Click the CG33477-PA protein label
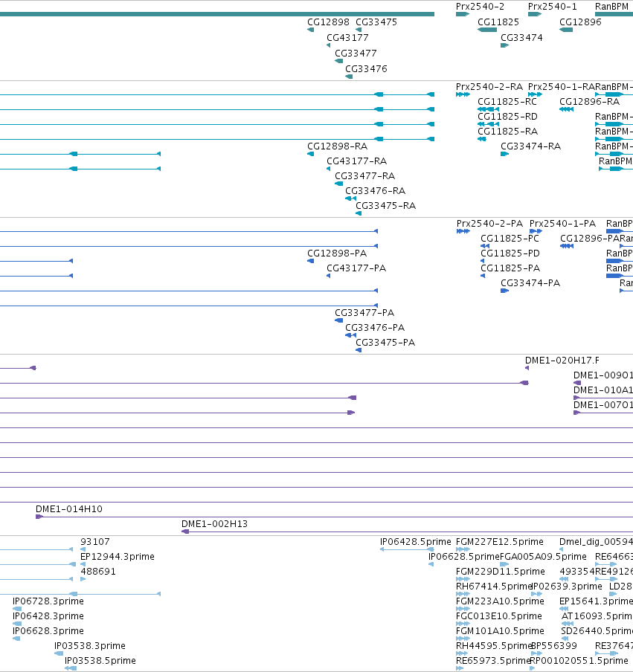Image resolution: width=633 pixels, height=672 pixels. [x=364, y=313]
